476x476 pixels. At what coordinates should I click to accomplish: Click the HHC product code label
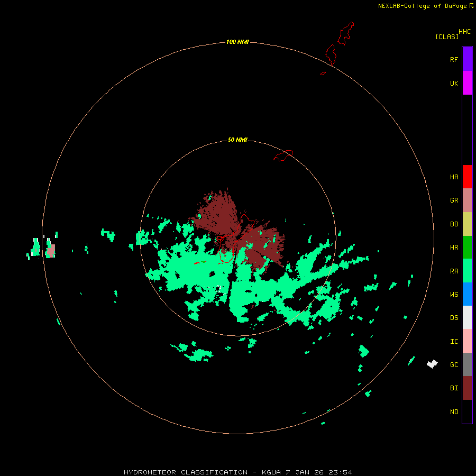coord(464,32)
